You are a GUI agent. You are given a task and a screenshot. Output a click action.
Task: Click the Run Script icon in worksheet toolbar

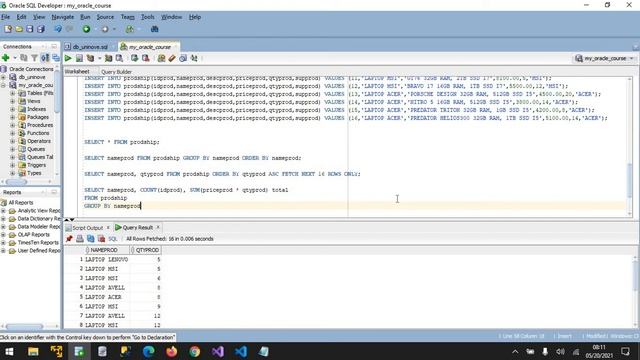point(79,58)
